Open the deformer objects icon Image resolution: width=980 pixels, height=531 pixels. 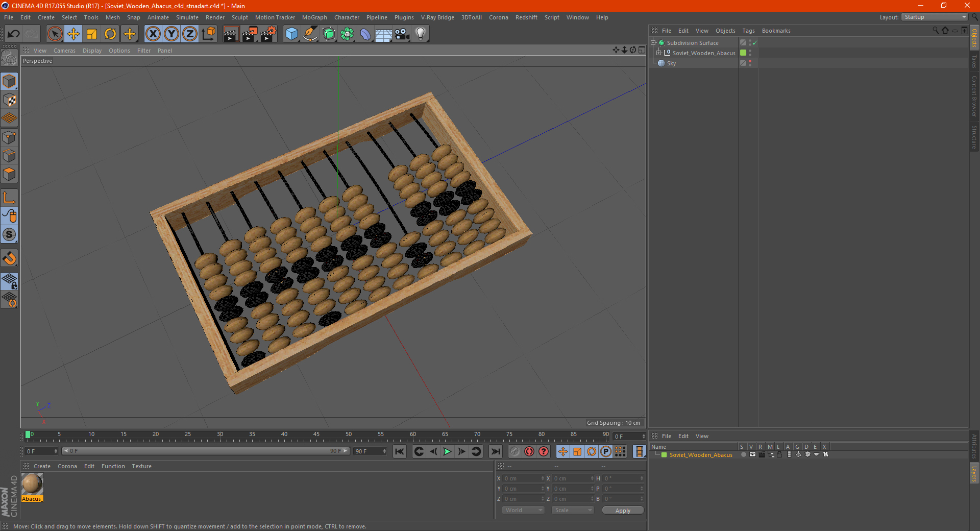point(365,34)
